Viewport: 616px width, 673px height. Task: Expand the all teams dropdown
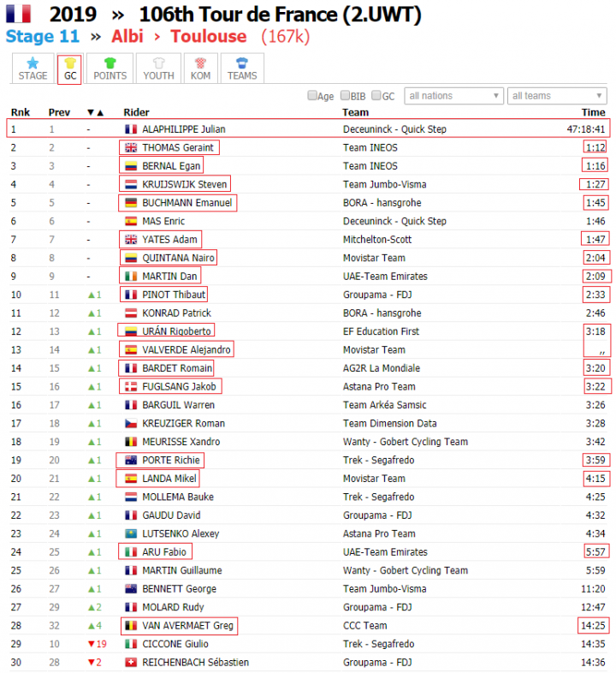(557, 96)
